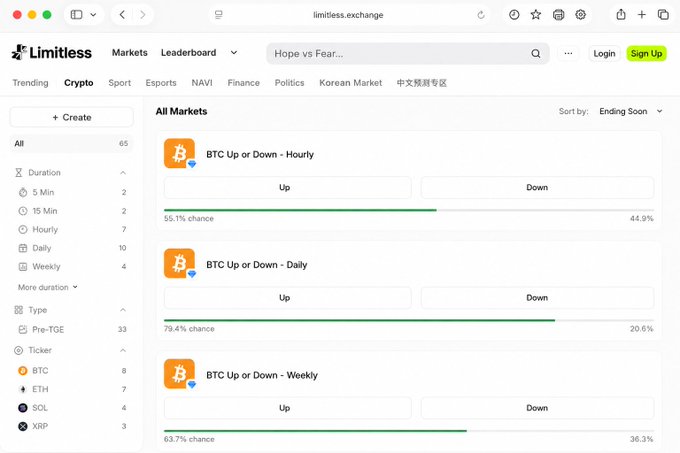The width and height of the screenshot is (680, 453).
Task: Switch to the Politics tab
Action: tap(289, 83)
